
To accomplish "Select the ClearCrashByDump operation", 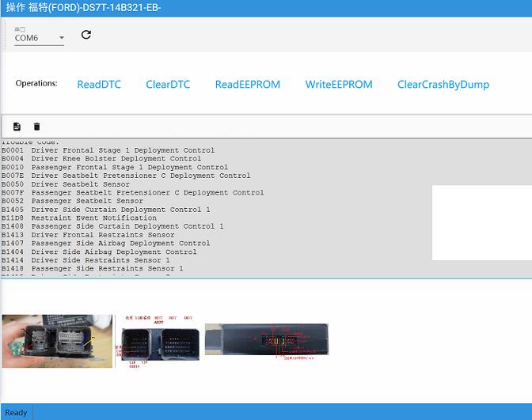I will pos(443,85).
